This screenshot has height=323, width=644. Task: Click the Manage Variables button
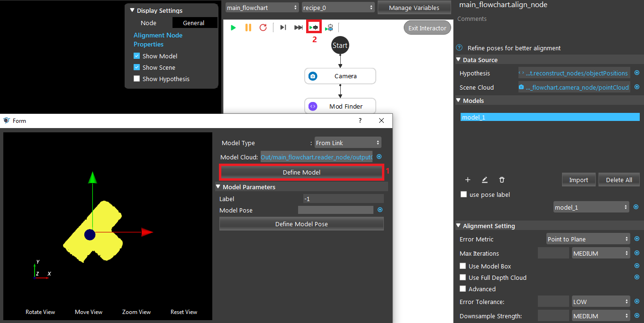point(414,8)
